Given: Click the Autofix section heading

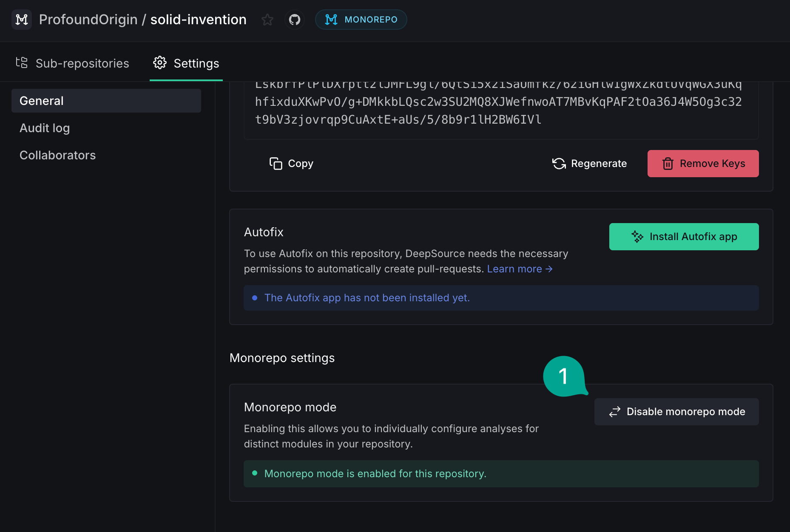Looking at the screenshot, I should (264, 232).
